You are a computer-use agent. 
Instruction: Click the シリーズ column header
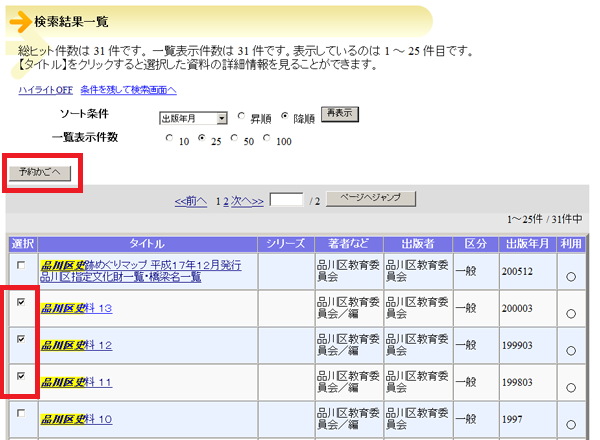click(x=286, y=244)
